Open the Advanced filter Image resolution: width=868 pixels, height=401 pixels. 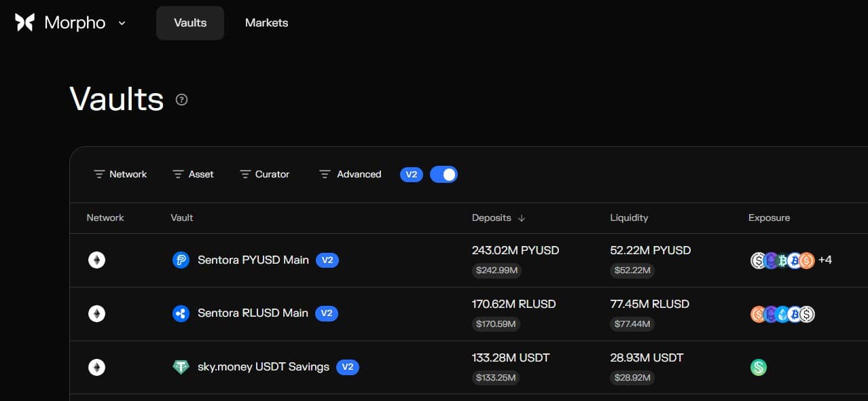point(350,175)
